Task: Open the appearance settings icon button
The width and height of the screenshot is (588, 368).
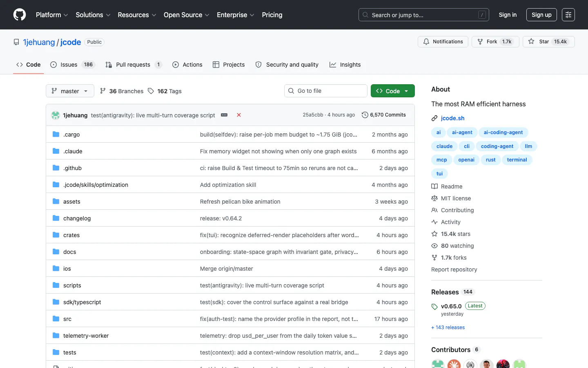Action: pos(568,15)
